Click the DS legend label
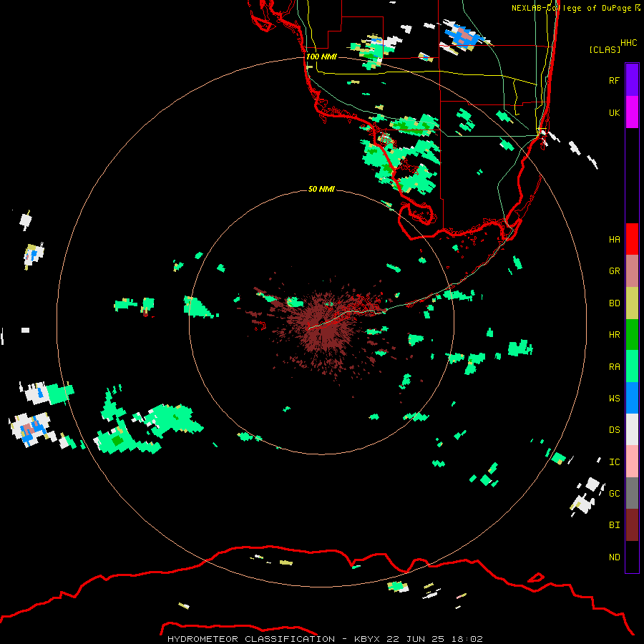Viewport: 644px width, 644px height. [x=614, y=430]
